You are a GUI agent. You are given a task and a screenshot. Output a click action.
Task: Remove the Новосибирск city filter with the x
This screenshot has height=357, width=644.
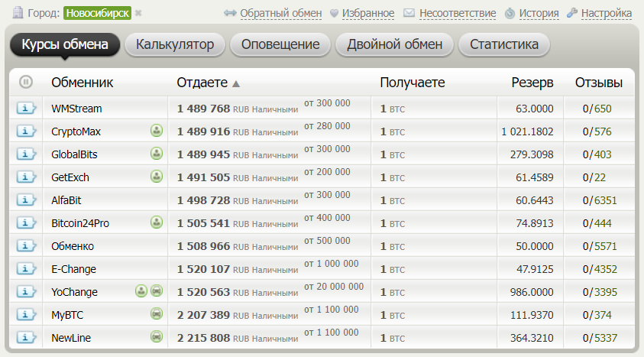pos(138,13)
